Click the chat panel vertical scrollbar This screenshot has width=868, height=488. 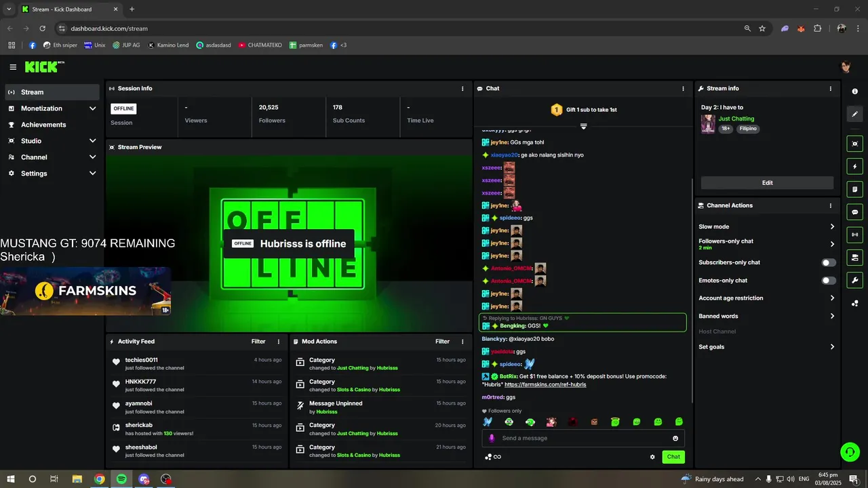click(692, 290)
